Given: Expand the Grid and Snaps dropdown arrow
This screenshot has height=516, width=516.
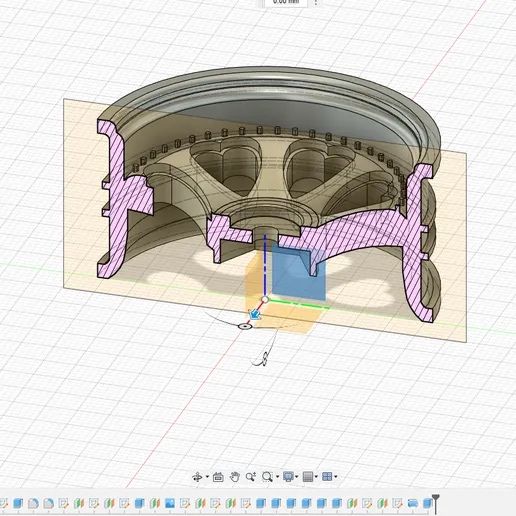Looking at the screenshot, I should pos(316,477).
